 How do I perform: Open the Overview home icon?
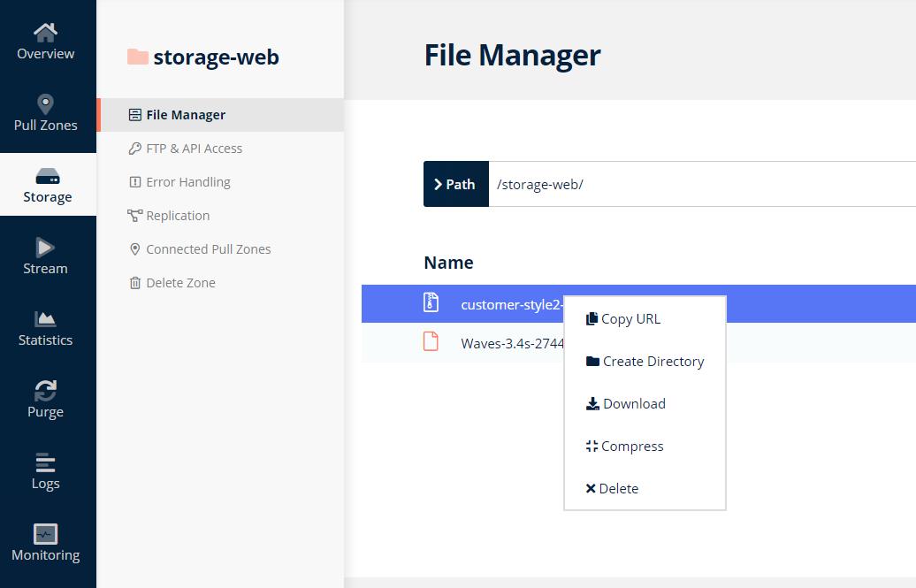[46, 32]
